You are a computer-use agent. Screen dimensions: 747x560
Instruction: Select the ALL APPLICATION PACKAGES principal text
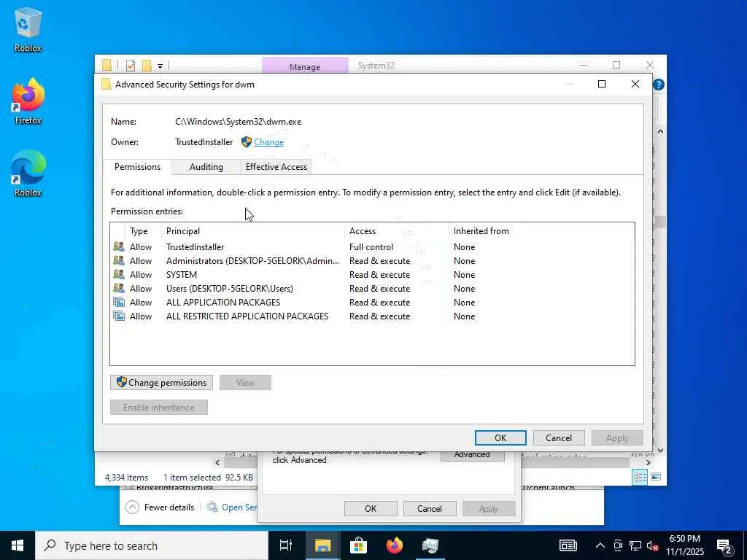pos(223,303)
